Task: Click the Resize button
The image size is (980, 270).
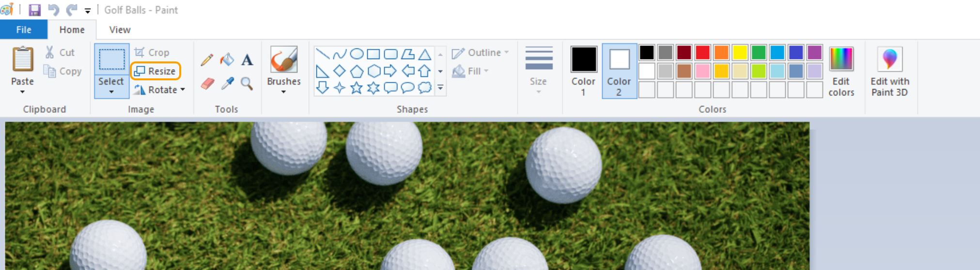Action: click(x=156, y=71)
